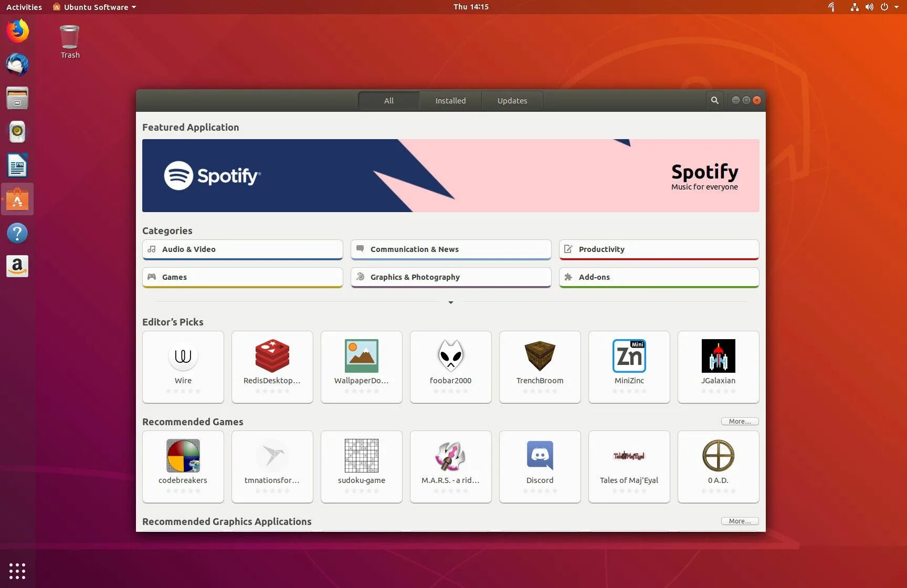Click the Wire star rating
The image size is (907, 588).
point(183,391)
